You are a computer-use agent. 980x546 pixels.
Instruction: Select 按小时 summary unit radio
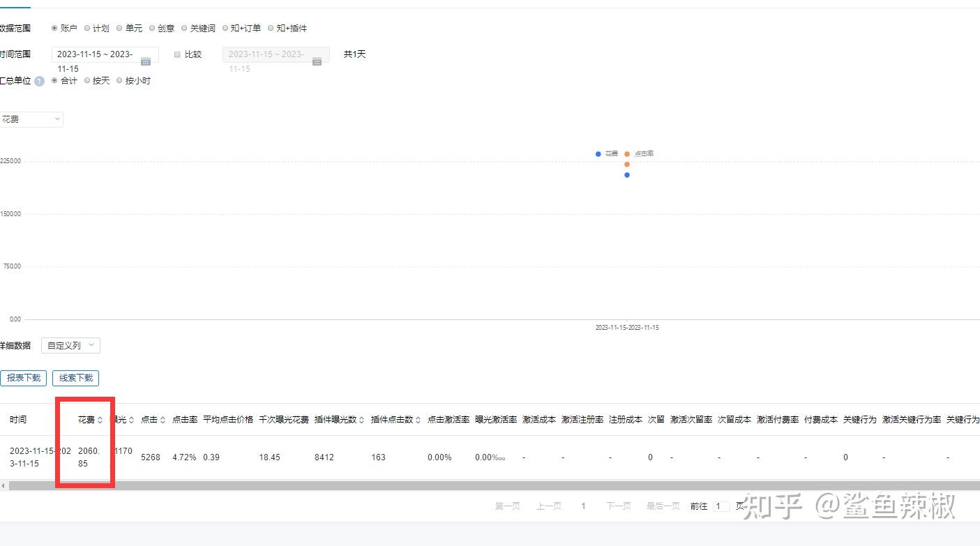(119, 81)
